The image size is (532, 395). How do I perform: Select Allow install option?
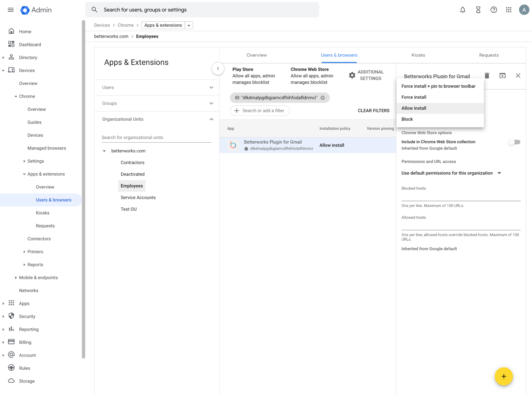pyautogui.click(x=440, y=108)
